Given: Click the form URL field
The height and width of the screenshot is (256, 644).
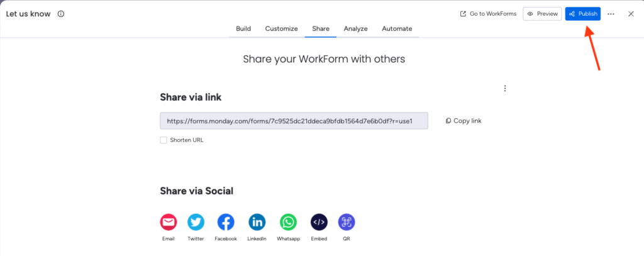Looking at the screenshot, I should [x=294, y=121].
